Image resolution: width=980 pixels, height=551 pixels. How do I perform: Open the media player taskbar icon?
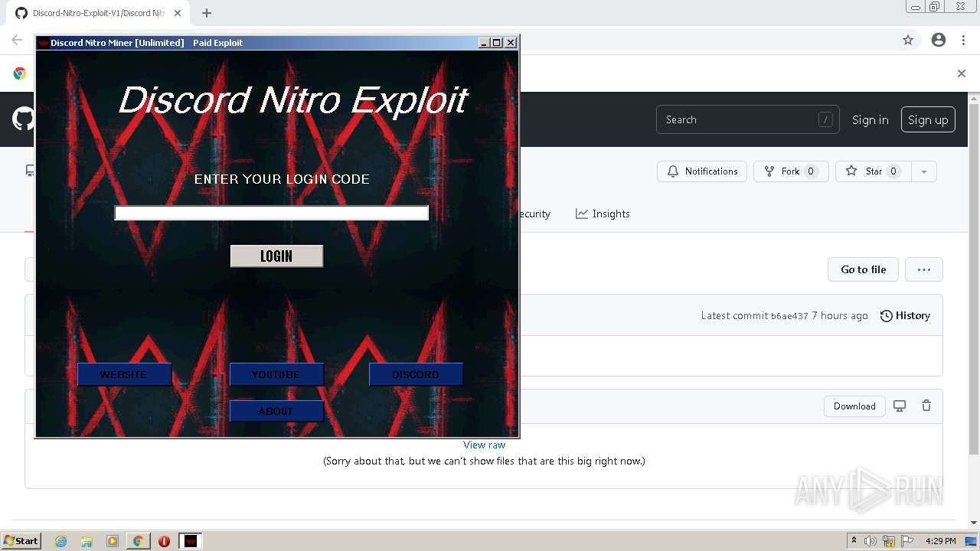113,541
